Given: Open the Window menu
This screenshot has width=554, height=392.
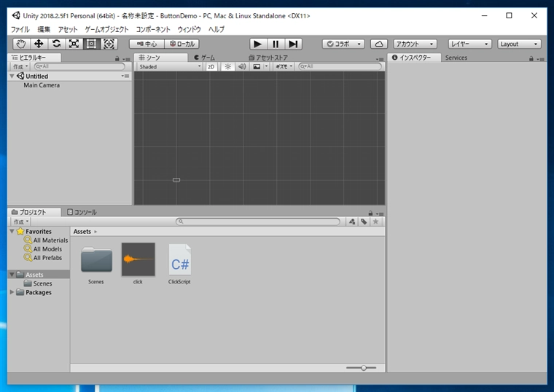Looking at the screenshot, I should [x=189, y=29].
